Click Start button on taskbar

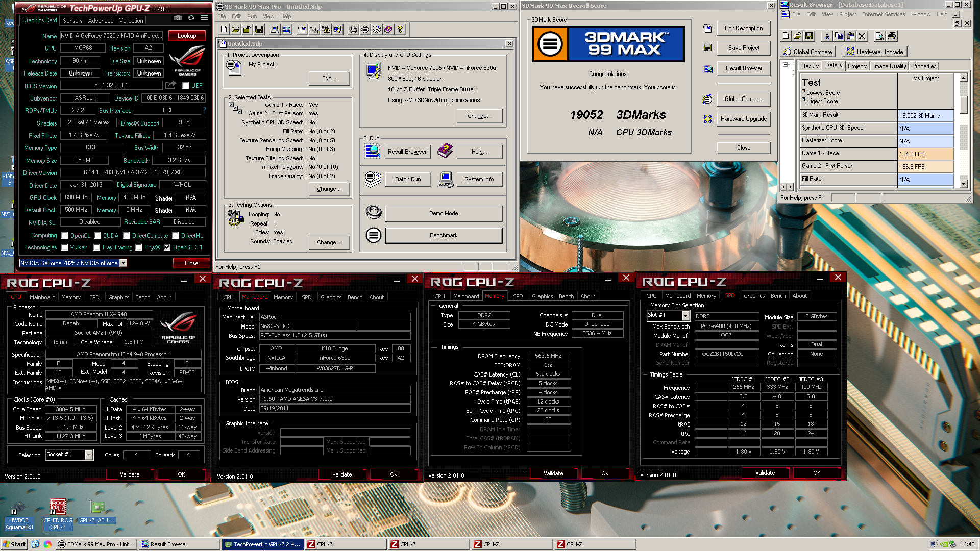(x=14, y=544)
